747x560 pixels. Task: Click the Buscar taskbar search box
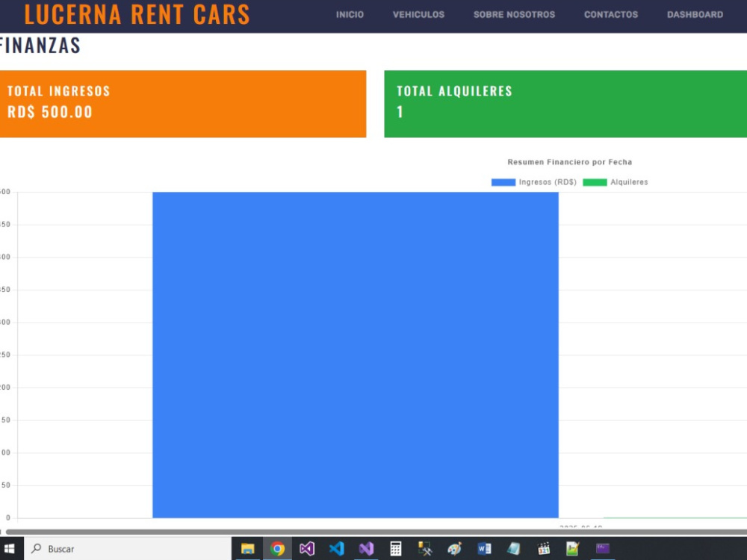(128, 549)
